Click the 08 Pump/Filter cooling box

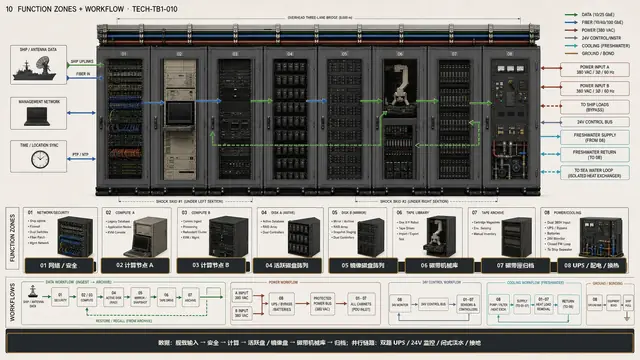(499, 304)
